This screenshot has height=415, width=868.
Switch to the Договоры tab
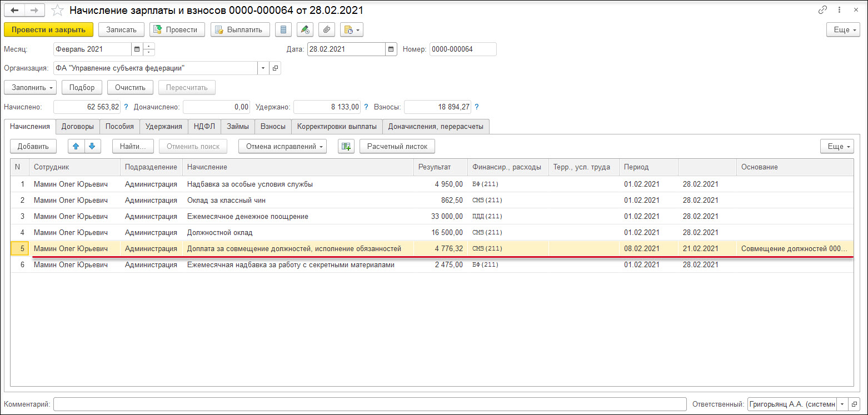(78, 126)
